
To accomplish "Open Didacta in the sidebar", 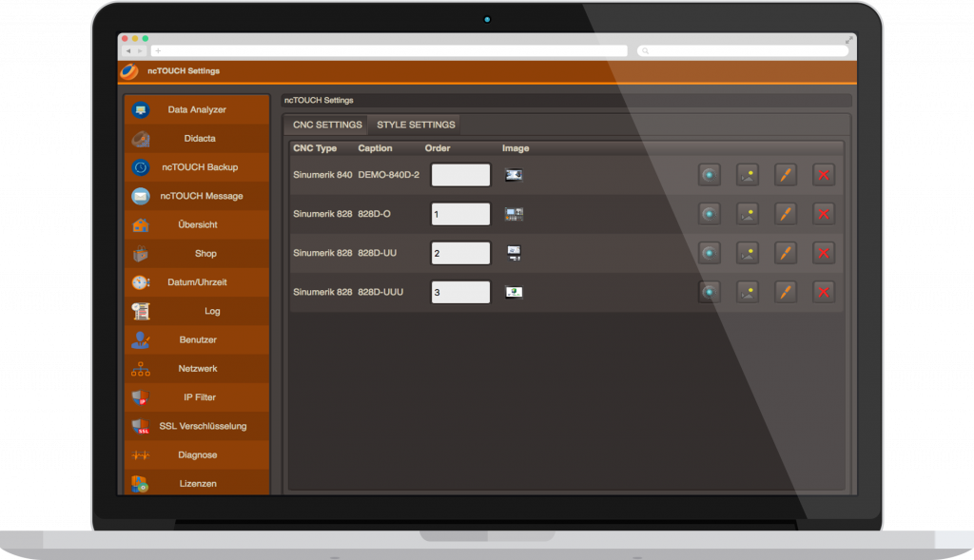I will tap(196, 139).
